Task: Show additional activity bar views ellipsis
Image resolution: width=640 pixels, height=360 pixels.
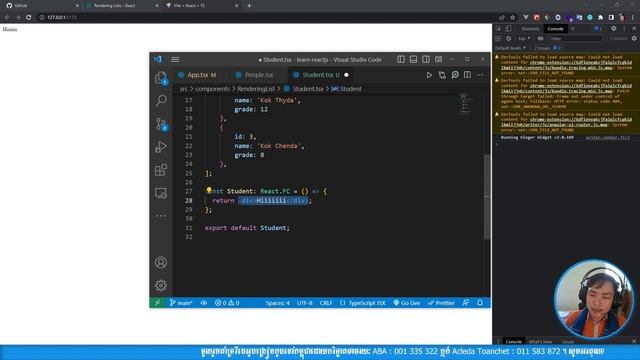Action: [161, 216]
